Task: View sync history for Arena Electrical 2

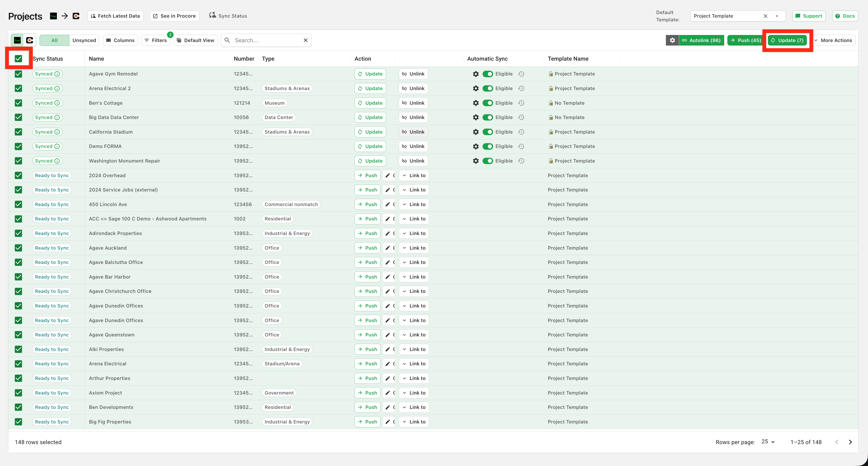Action: (x=521, y=89)
